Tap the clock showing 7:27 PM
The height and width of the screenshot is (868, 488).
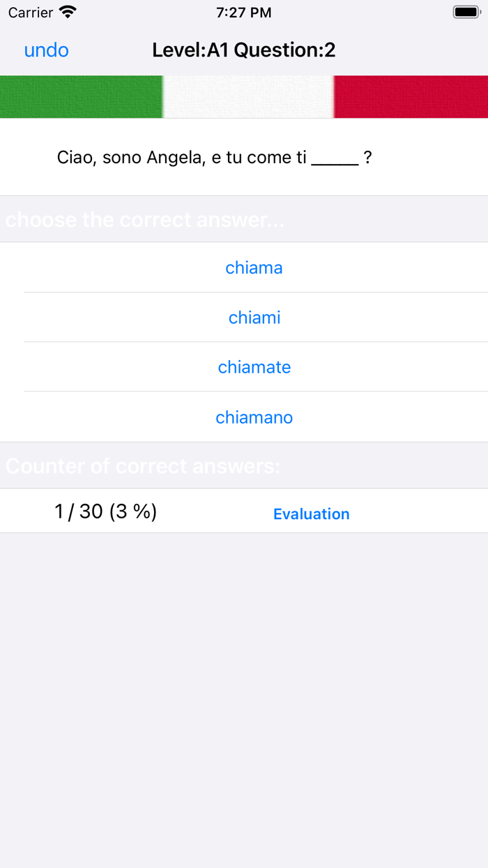pos(243,11)
